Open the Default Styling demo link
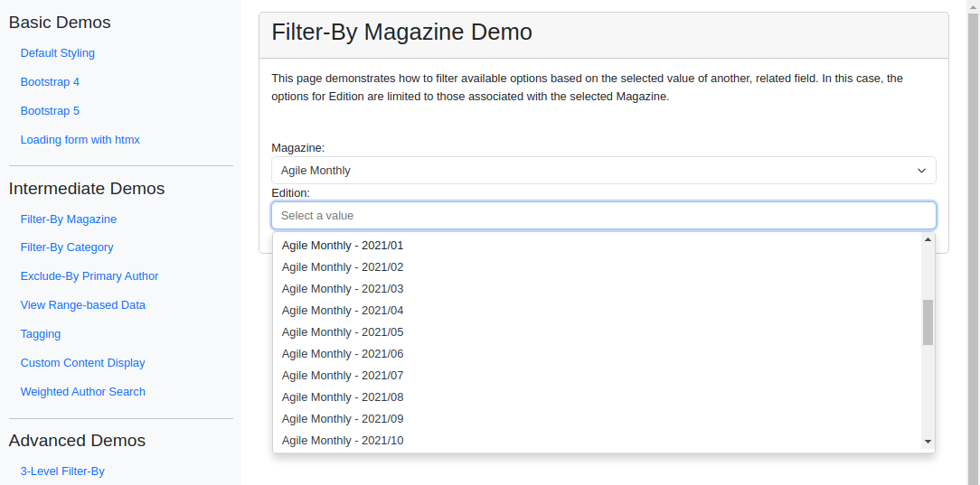Image resolution: width=980 pixels, height=485 pixels. (x=58, y=53)
